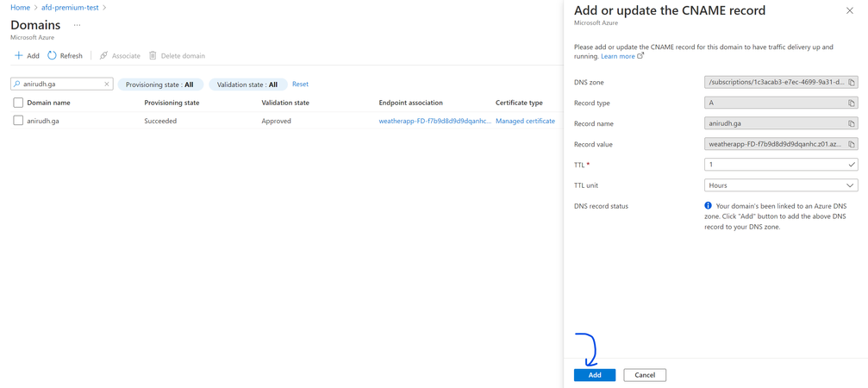Click the info icon in DNS record status

tap(708, 205)
